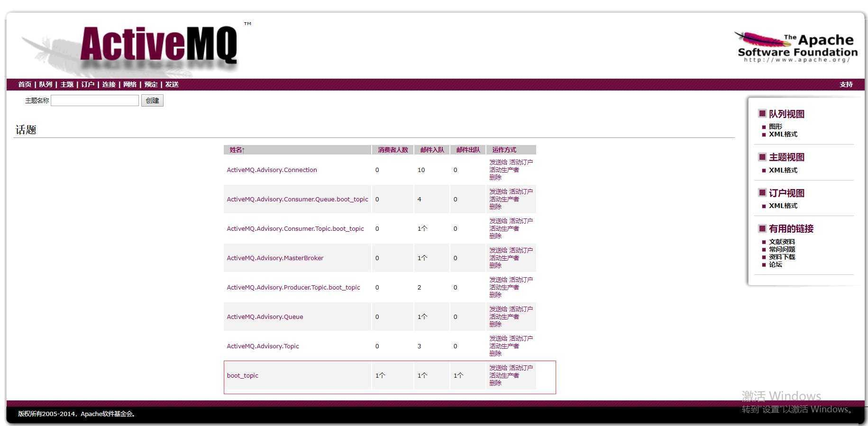The width and height of the screenshot is (868, 426).
Task: Go to the 预定 page
Action: (151, 84)
